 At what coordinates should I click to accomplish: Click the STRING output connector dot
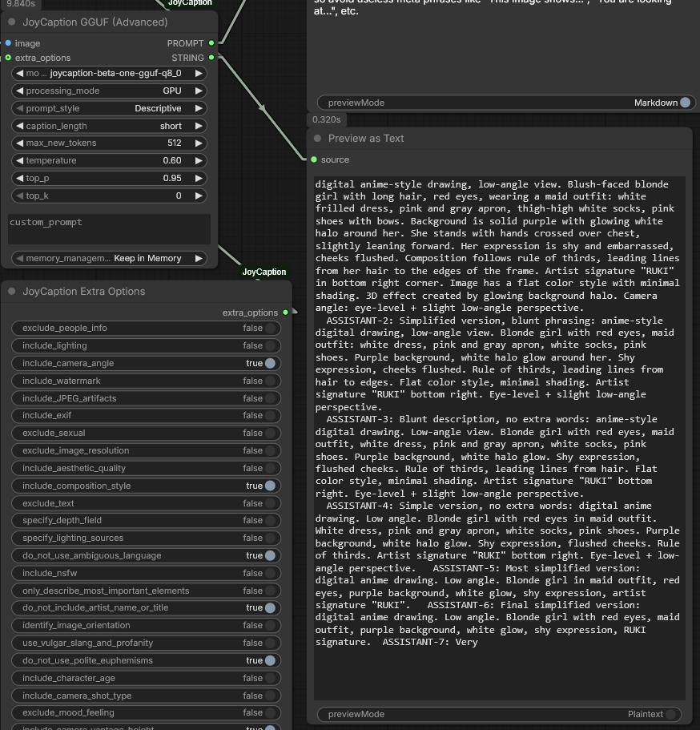pyautogui.click(x=211, y=58)
